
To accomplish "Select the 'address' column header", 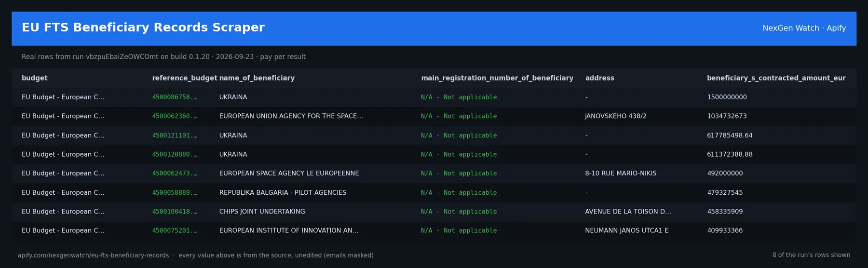I will click(x=599, y=78).
